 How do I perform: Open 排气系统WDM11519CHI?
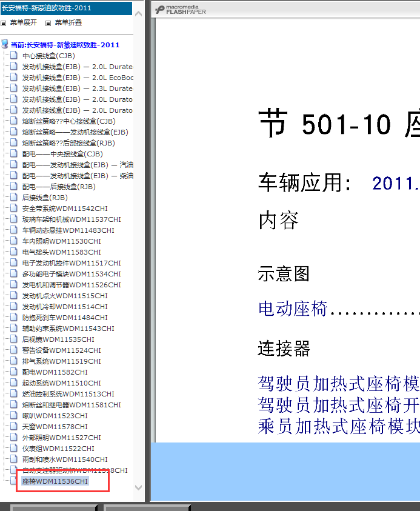(62, 361)
